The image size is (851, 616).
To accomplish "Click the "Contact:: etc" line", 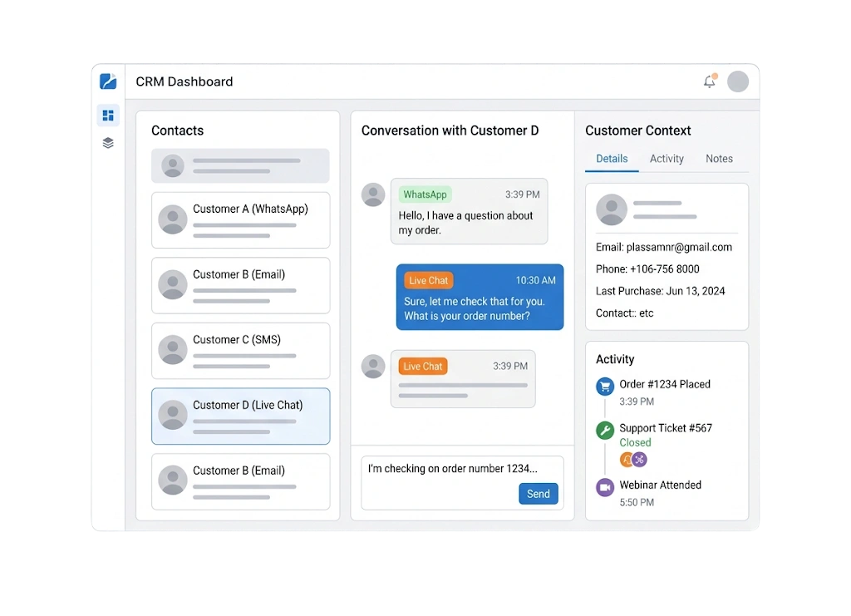I will [x=625, y=313].
